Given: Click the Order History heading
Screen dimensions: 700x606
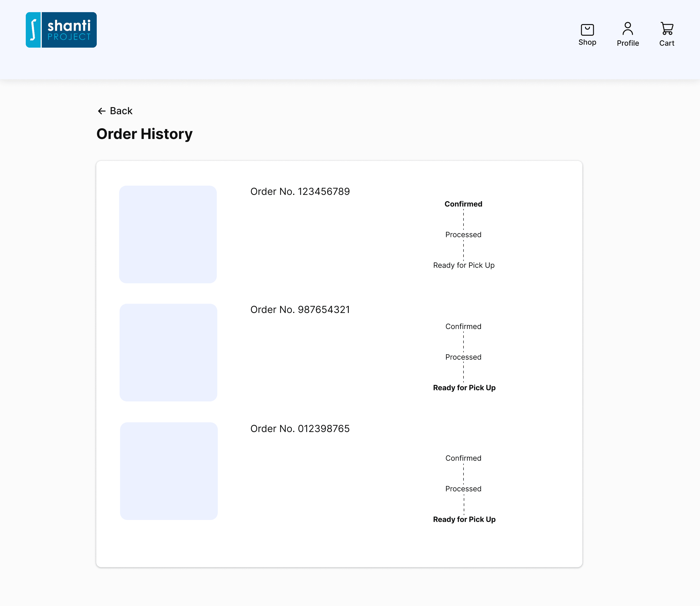Looking at the screenshot, I should point(144,134).
